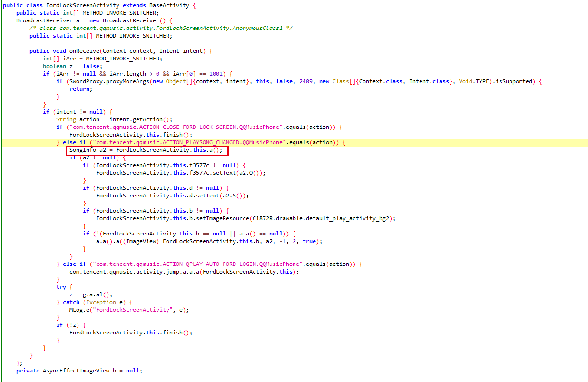Click SwordProxy.proxyMoreArgs call
This screenshot has height=382, width=588.
click(110, 81)
